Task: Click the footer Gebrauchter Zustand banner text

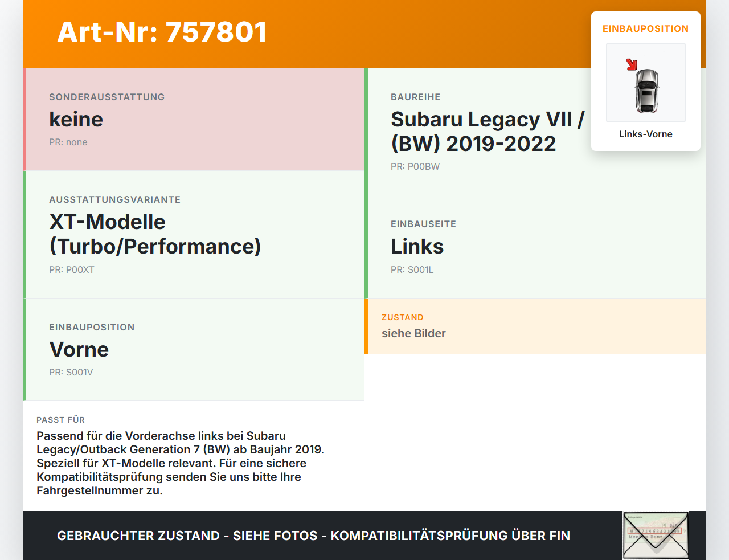Action: coord(313,536)
